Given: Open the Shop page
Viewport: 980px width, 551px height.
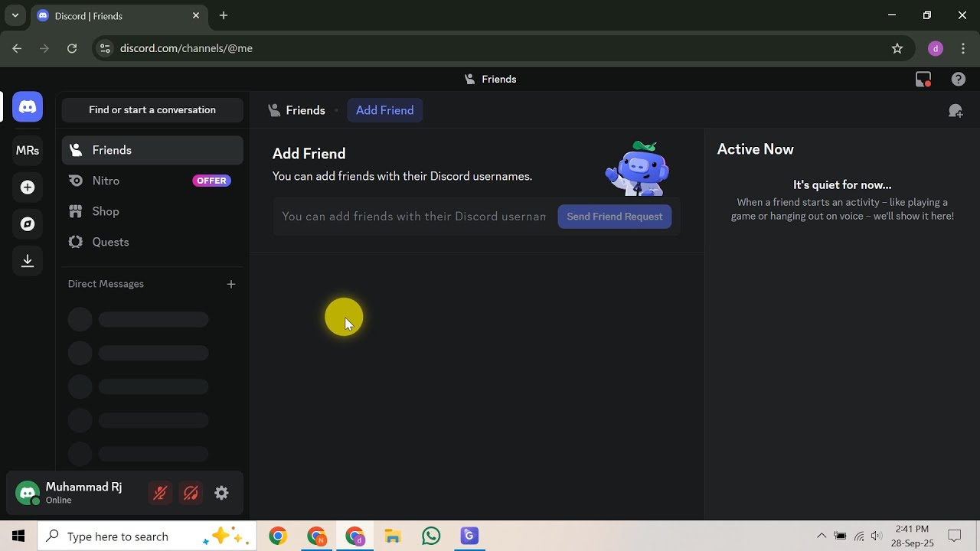Looking at the screenshot, I should click(x=152, y=212).
